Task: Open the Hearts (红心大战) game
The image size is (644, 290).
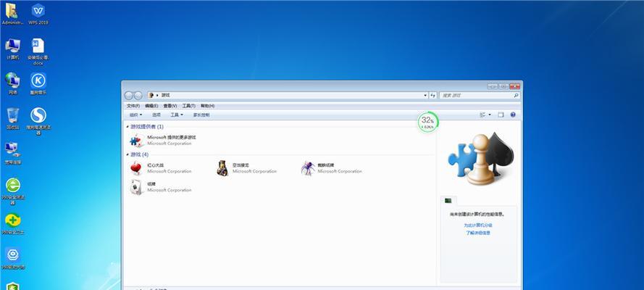Action: coord(160,168)
